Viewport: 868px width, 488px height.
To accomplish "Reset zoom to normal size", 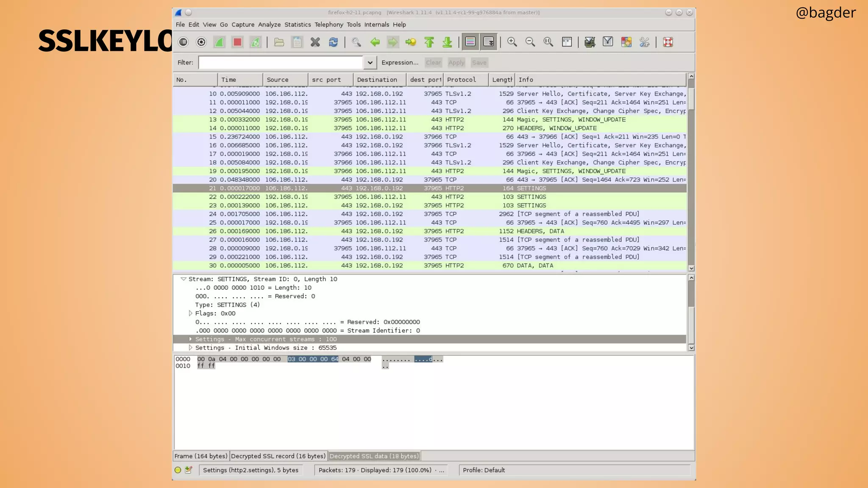I will click(548, 42).
